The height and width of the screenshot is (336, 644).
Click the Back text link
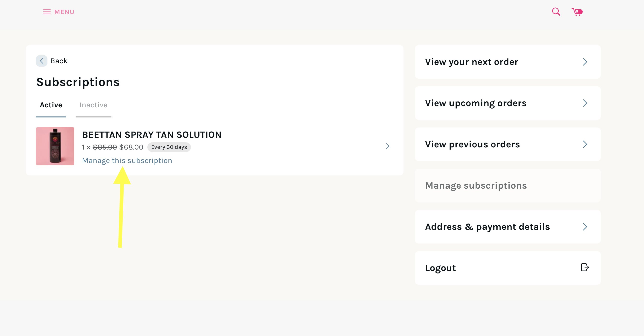coord(59,61)
